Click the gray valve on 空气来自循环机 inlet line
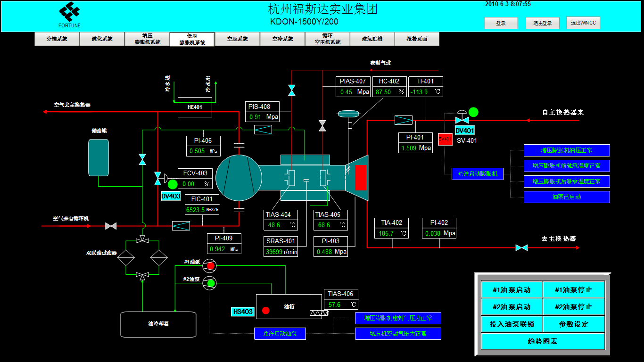Viewport: 644px width, 362px height. [x=111, y=226]
